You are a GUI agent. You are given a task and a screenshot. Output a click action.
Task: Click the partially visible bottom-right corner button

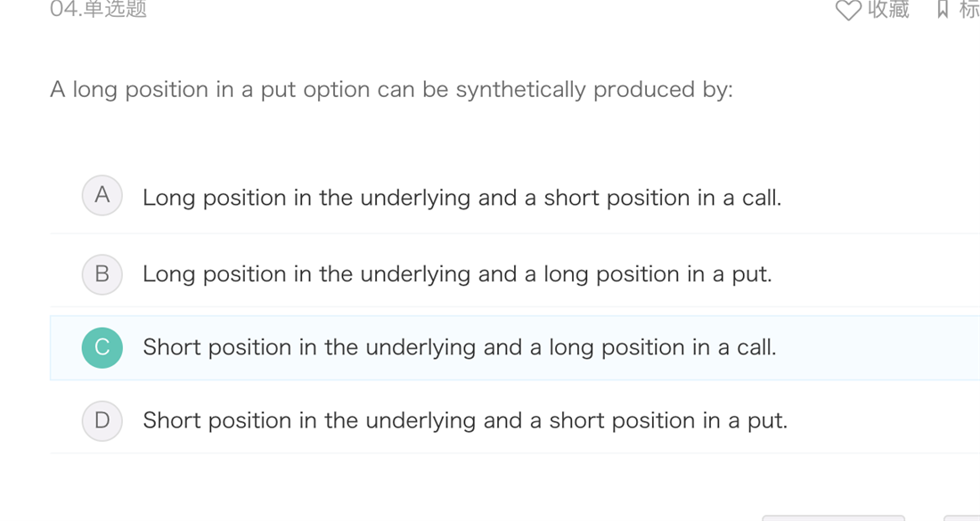point(961,517)
